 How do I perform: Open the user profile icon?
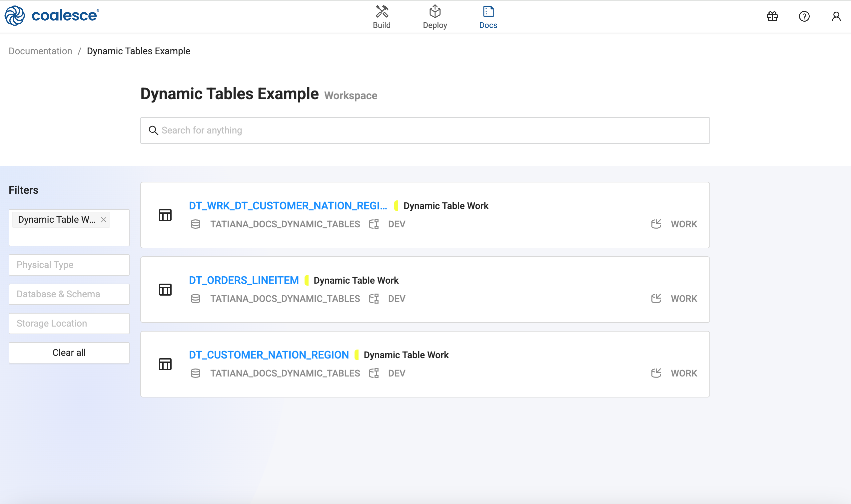836,16
